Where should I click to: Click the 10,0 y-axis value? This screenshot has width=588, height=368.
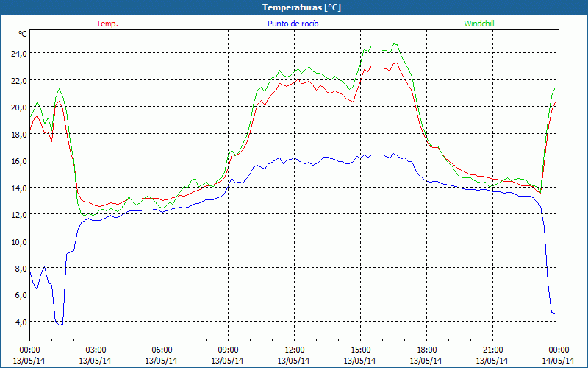coord(19,242)
